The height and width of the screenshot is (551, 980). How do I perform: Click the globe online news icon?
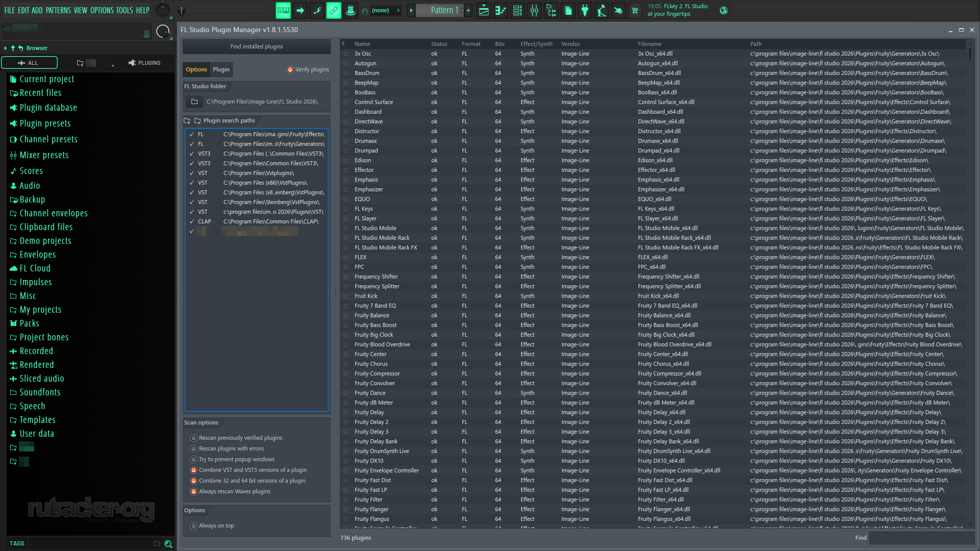click(724, 10)
